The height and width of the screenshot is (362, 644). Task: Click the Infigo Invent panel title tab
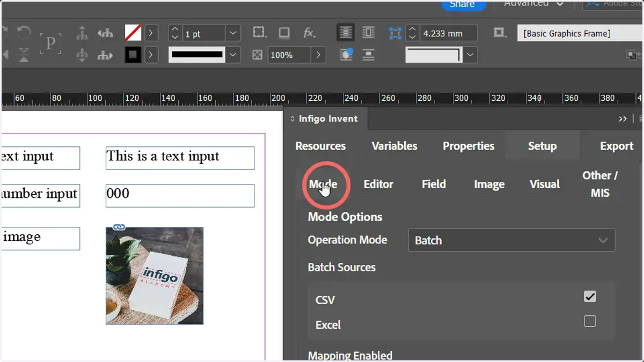[x=327, y=119]
